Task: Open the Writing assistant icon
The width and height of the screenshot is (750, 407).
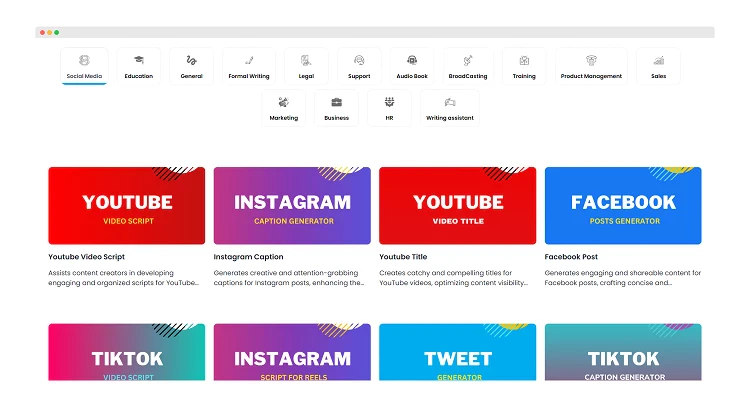Action: [450, 102]
